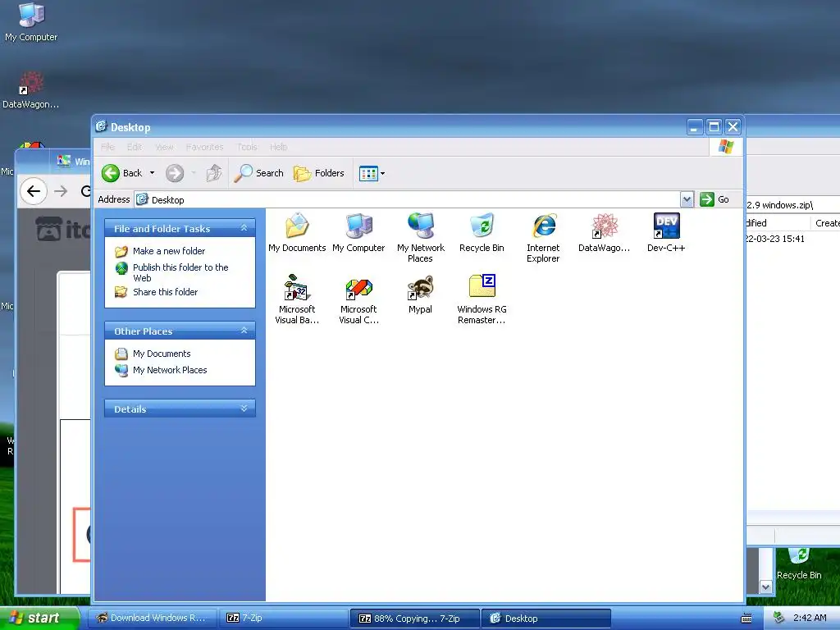Collapse the File and Folder Tasks panel
840x630 pixels.
244,228
